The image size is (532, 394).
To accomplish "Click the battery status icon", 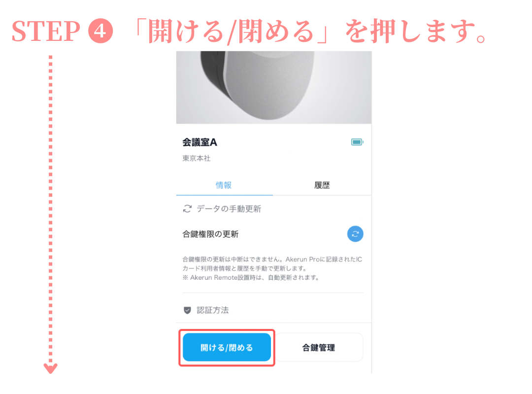I will click(x=357, y=142).
